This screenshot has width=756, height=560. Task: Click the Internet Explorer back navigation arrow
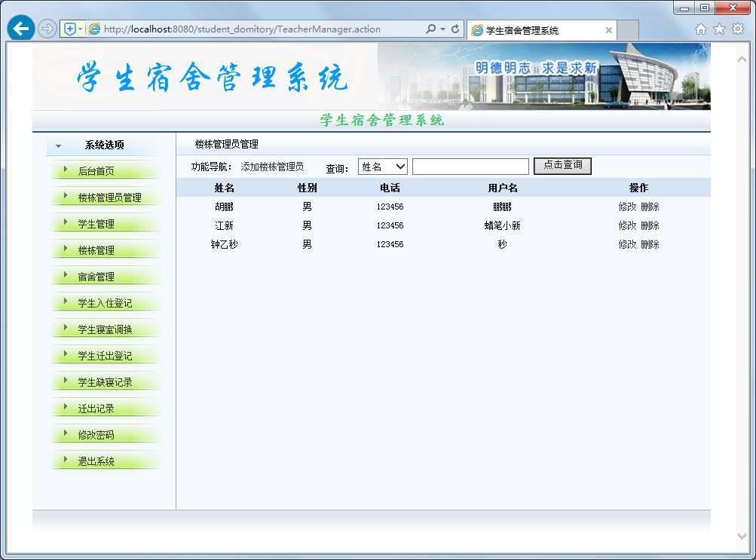coord(20,28)
